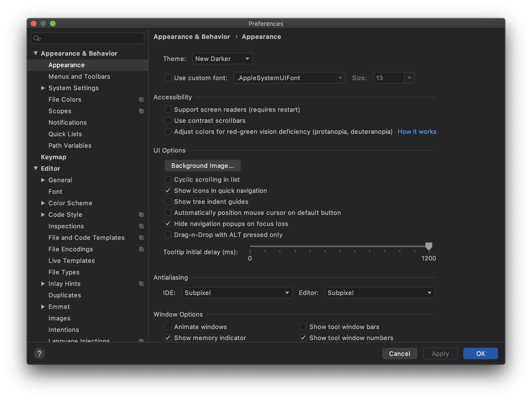The height and width of the screenshot is (400, 532).
Task: Enable Use custom font checkbox
Action: tap(168, 78)
